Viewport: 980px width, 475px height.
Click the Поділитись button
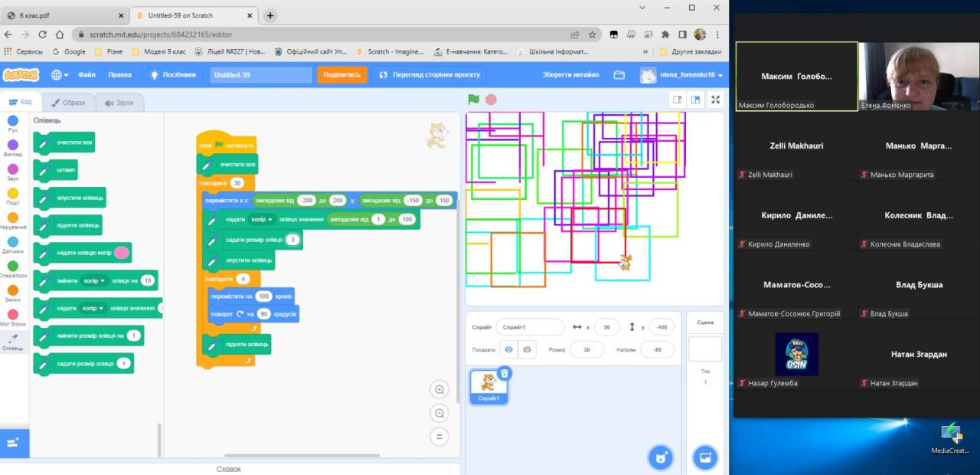[341, 75]
